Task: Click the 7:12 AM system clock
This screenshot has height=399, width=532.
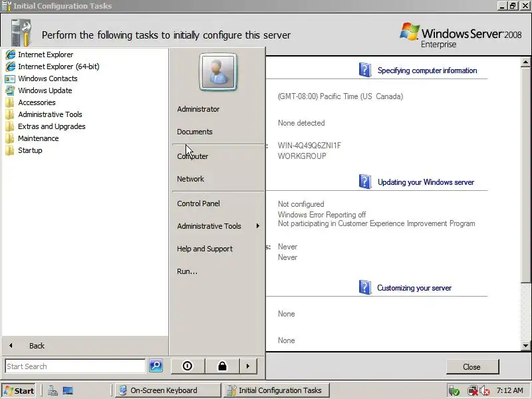Action: [509, 390]
